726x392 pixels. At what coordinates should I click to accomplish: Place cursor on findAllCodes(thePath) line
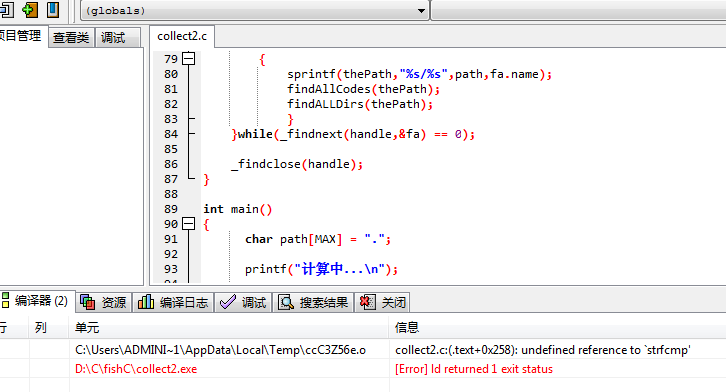(363, 89)
